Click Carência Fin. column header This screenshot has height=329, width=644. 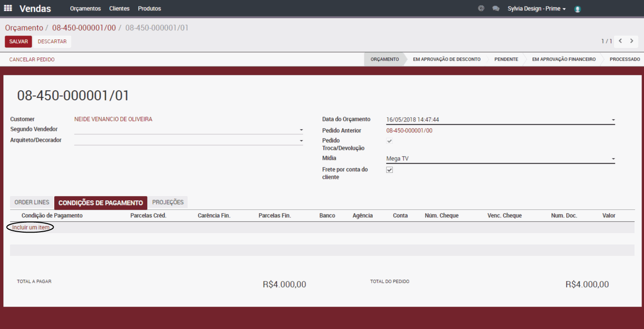214,216
